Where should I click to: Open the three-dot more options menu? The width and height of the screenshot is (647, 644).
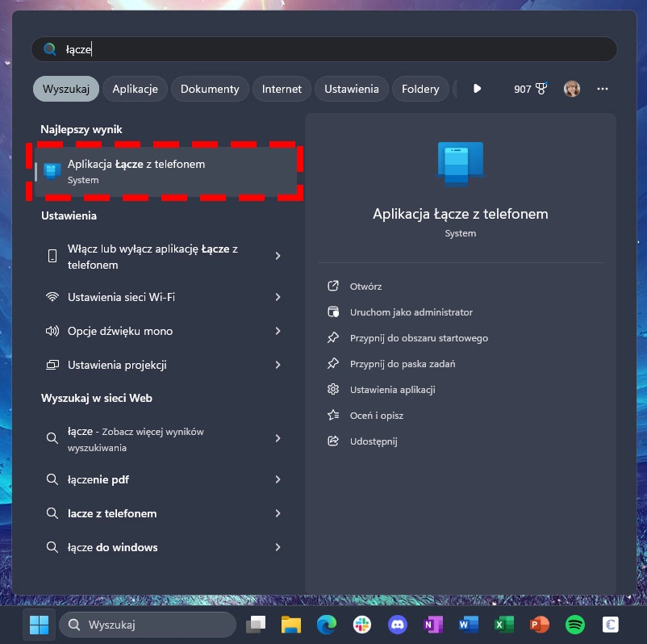(x=603, y=89)
